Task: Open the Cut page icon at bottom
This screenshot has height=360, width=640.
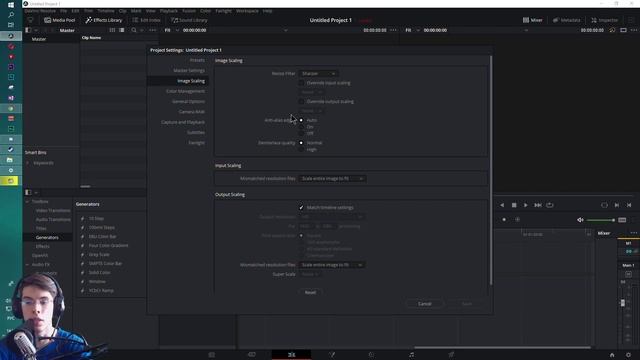Action: (x=251, y=355)
